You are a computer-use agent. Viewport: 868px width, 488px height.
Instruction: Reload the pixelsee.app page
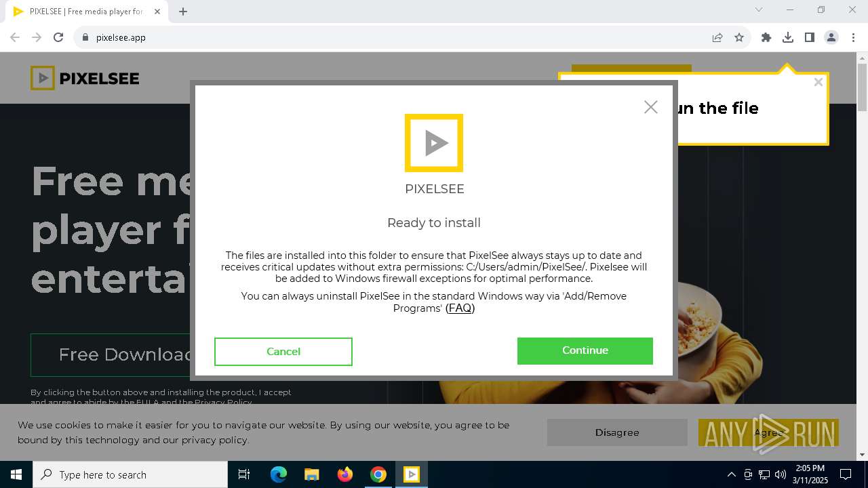tap(58, 37)
